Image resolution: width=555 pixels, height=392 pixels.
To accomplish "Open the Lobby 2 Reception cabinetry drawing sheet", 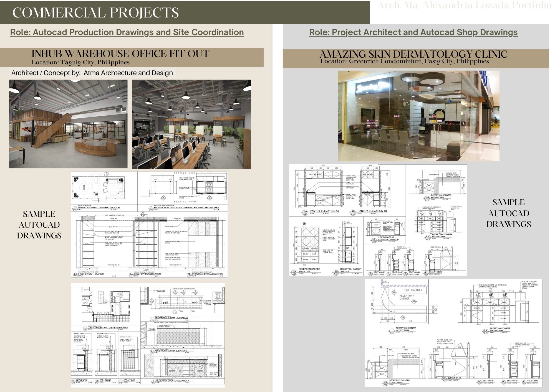I will coord(148,335).
